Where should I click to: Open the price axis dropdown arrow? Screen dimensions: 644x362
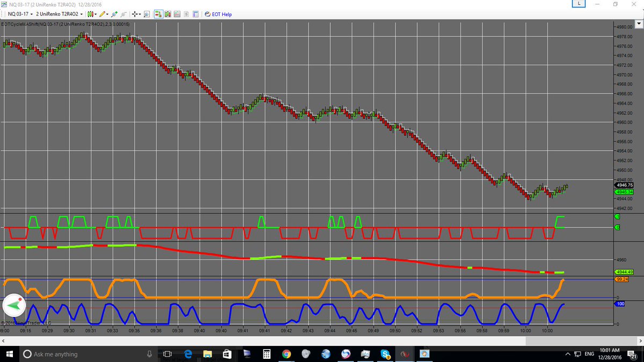pyautogui.click(x=639, y=24)
